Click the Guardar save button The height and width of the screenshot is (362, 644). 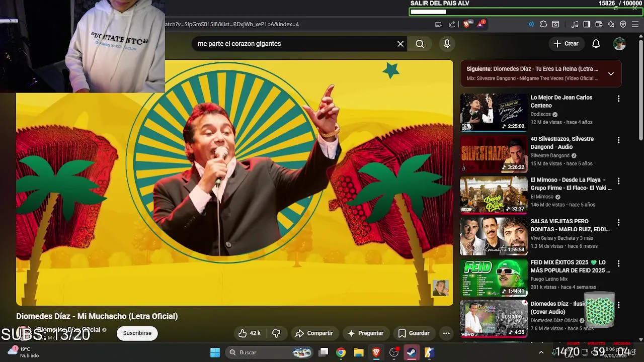tap(414, 333)
